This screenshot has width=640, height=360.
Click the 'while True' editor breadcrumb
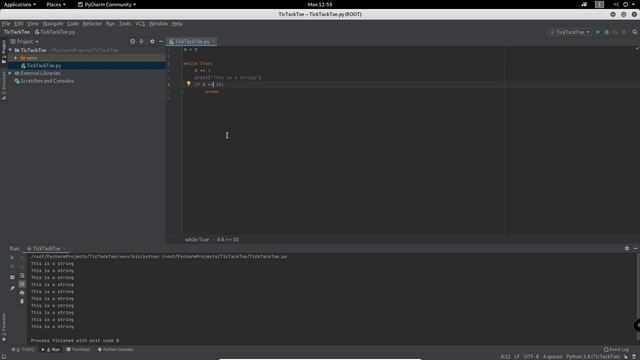(197, 240)
